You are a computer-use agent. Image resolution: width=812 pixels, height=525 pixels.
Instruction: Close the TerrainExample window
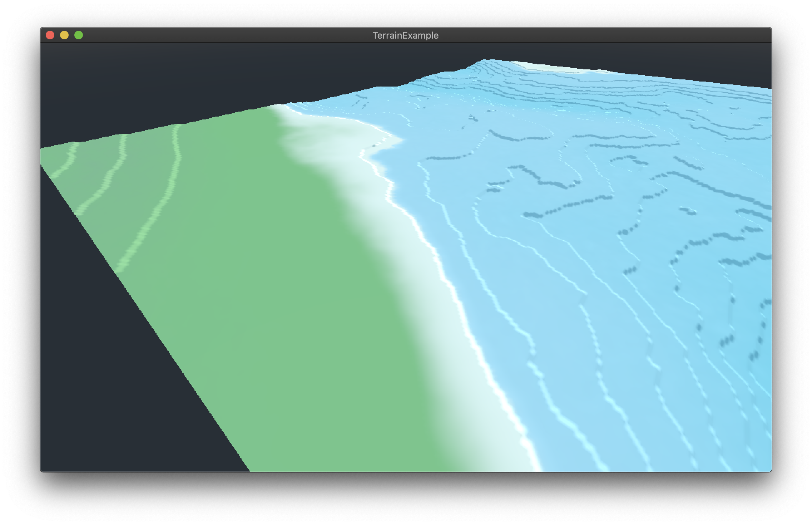coord(51,35)
